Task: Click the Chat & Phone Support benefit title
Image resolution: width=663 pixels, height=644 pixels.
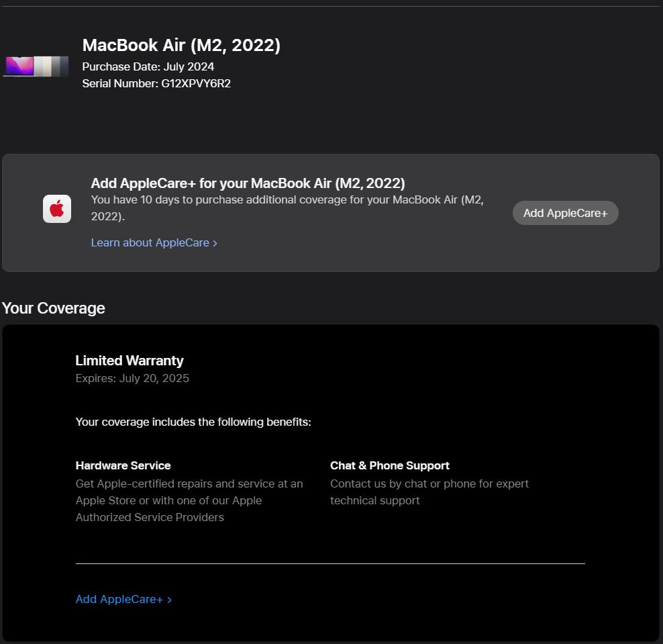Action: [390, 465]
